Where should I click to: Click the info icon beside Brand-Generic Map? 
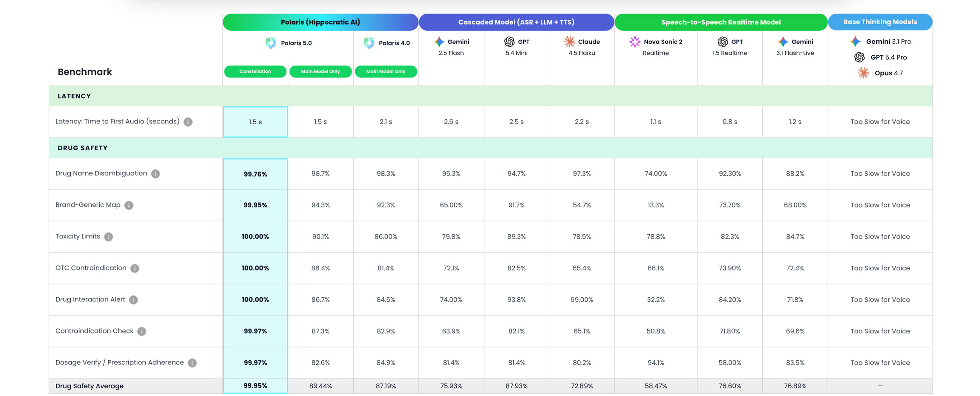(129, 205)
